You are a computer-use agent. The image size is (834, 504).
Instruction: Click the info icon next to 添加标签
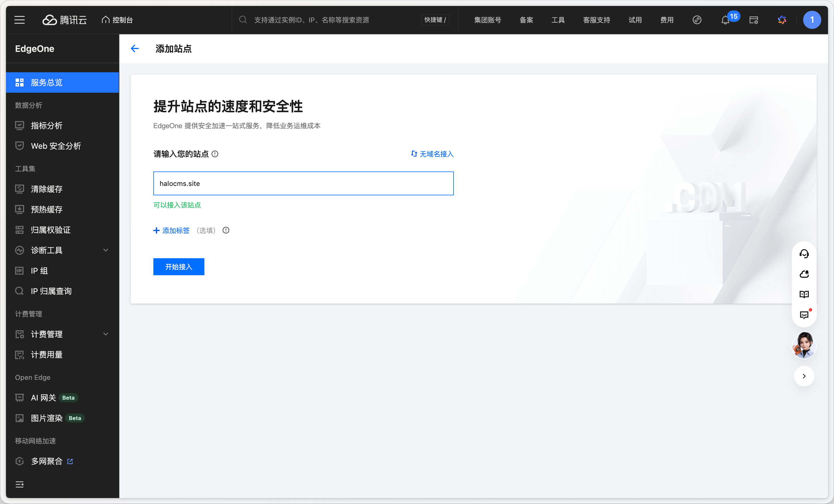point(226,230)
